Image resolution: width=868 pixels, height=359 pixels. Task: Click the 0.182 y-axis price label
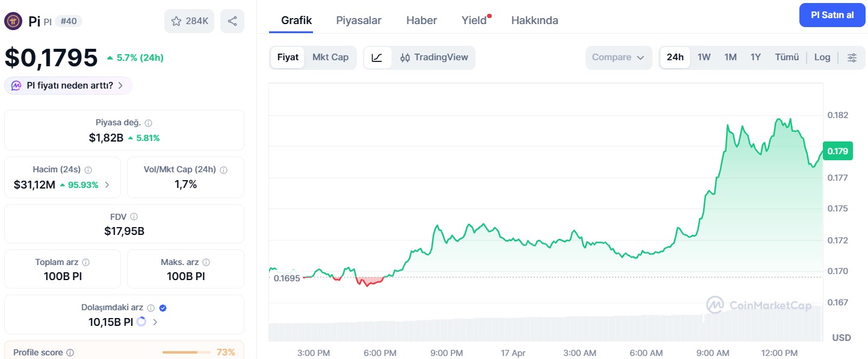(837, 115)
